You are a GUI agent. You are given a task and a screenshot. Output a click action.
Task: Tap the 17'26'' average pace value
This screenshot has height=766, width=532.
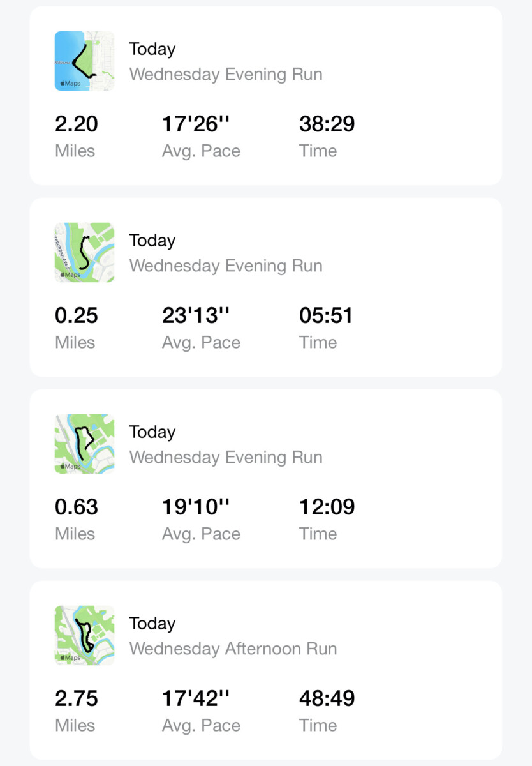pyautogui.click(x=196, y=124)
